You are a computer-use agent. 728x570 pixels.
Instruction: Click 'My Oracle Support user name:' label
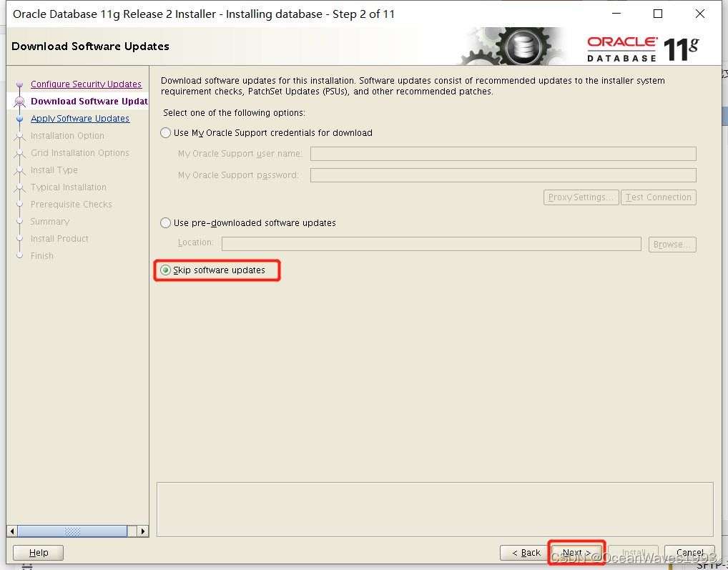(240, 154)
